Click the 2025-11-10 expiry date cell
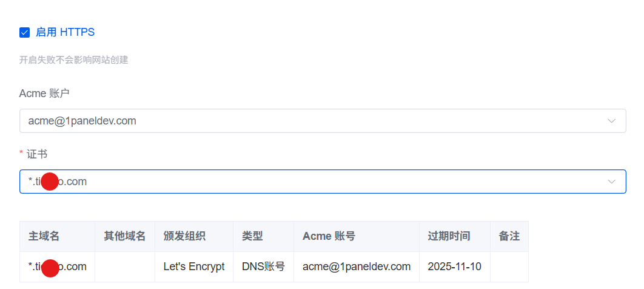Viewport: 644px width, 289px height. coord(455,267)
